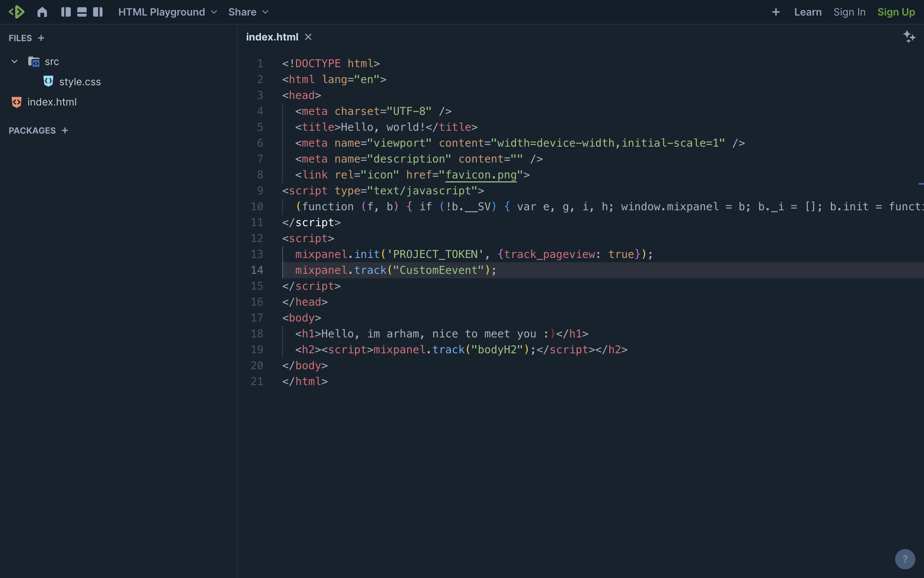The height and width of the screenshot is (578, 924).
Task: Place cursor on "CustomEevent" string
Action: tap(438, 270)
